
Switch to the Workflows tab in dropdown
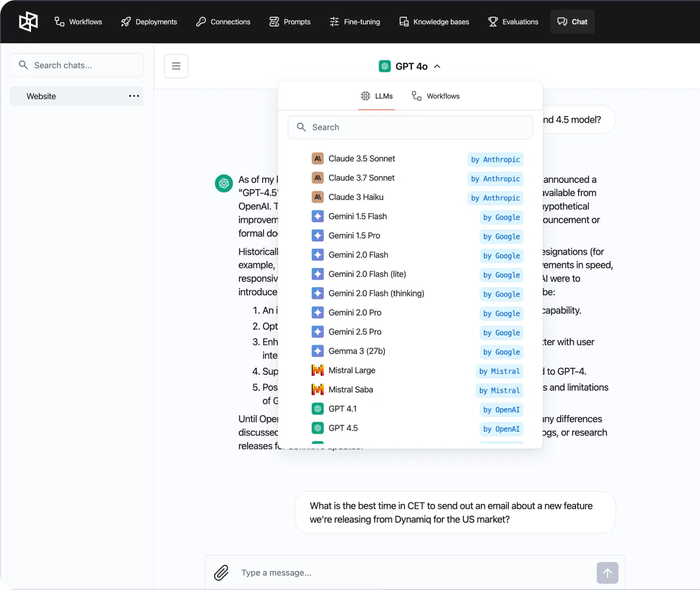pos(436,96)
